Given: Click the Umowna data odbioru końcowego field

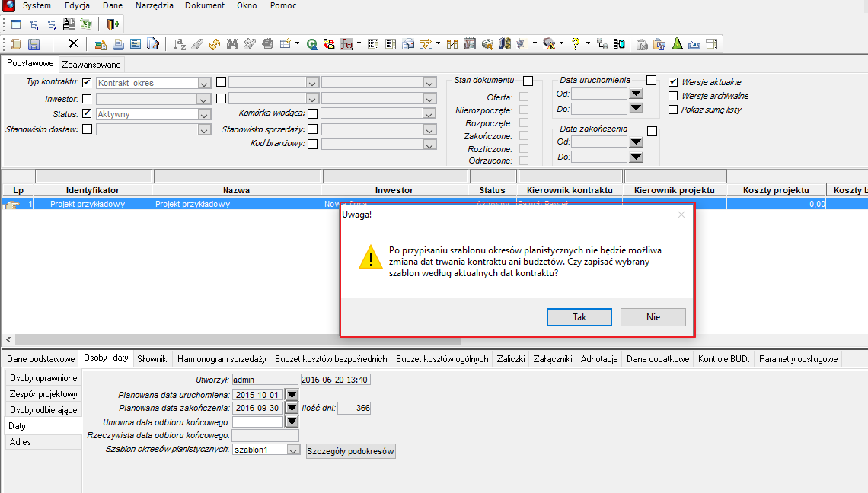Looking at the screenshot, I should tap(258, 421).
